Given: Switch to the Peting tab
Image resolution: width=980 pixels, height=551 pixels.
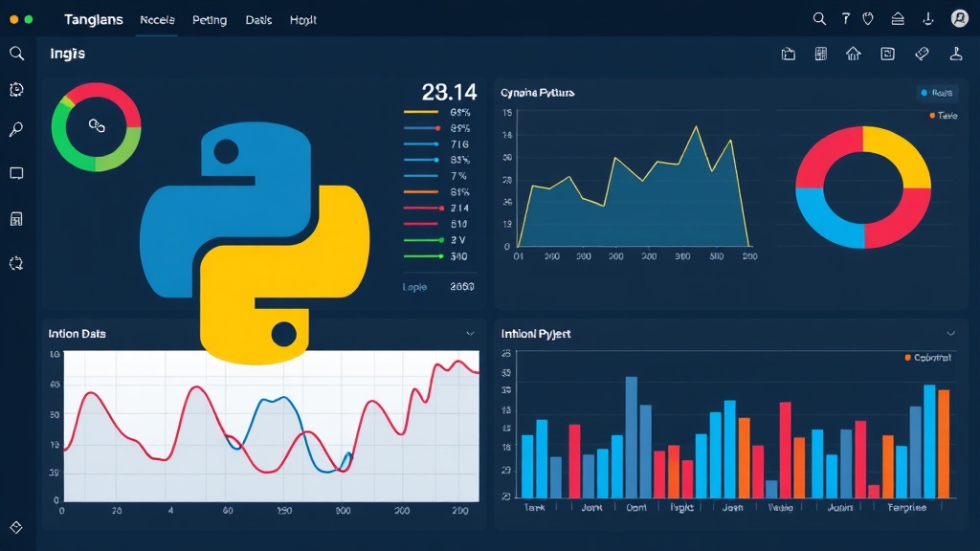Looking at the screenshot, I should pyautogui.click(x=210, y=20).
